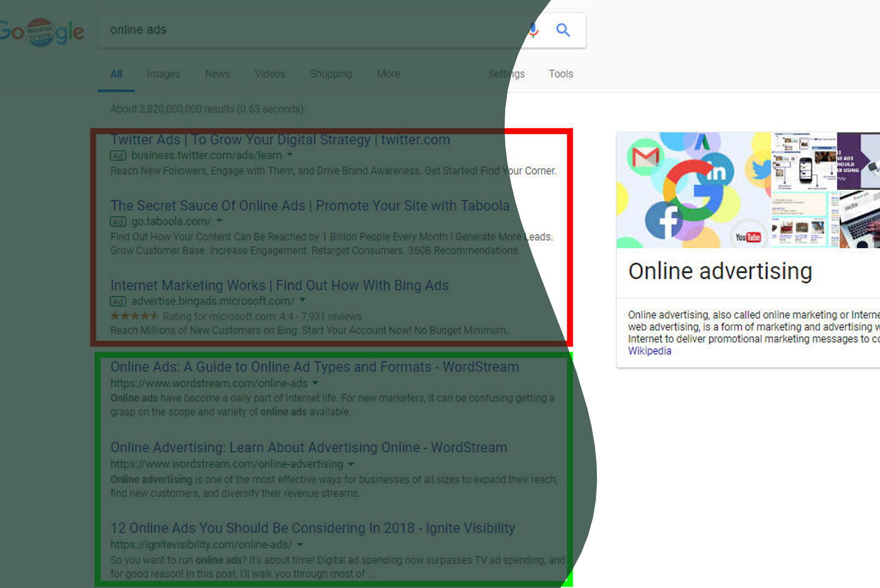Click the star rating for microsoft.com

(135, 316)
